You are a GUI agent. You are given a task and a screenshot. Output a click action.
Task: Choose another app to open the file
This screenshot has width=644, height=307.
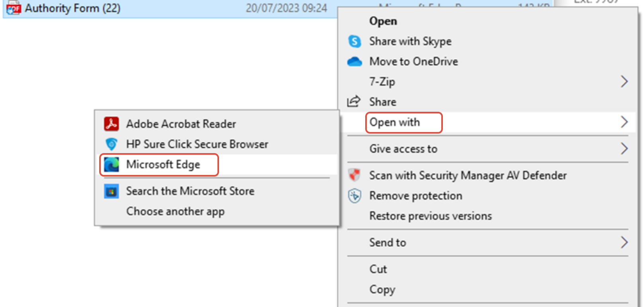(175, 211)
